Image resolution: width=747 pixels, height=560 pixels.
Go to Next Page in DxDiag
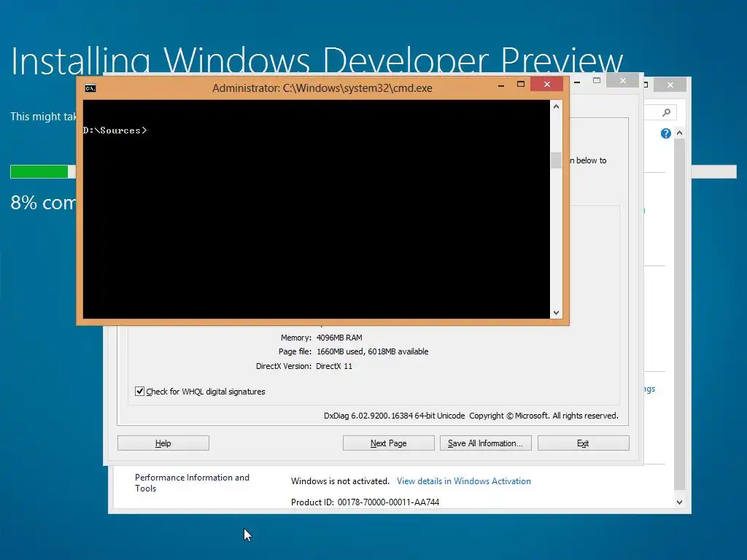point(388,443)
